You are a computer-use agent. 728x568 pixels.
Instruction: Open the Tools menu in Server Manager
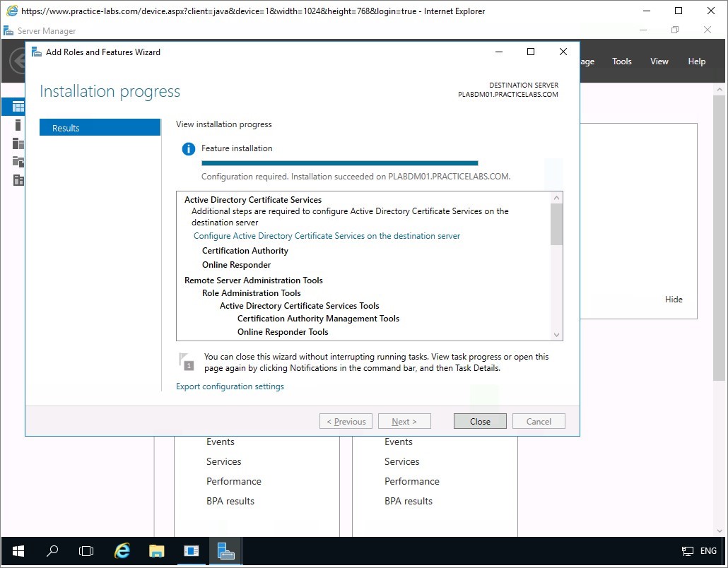pyautogui.click(x=622, y=61)
